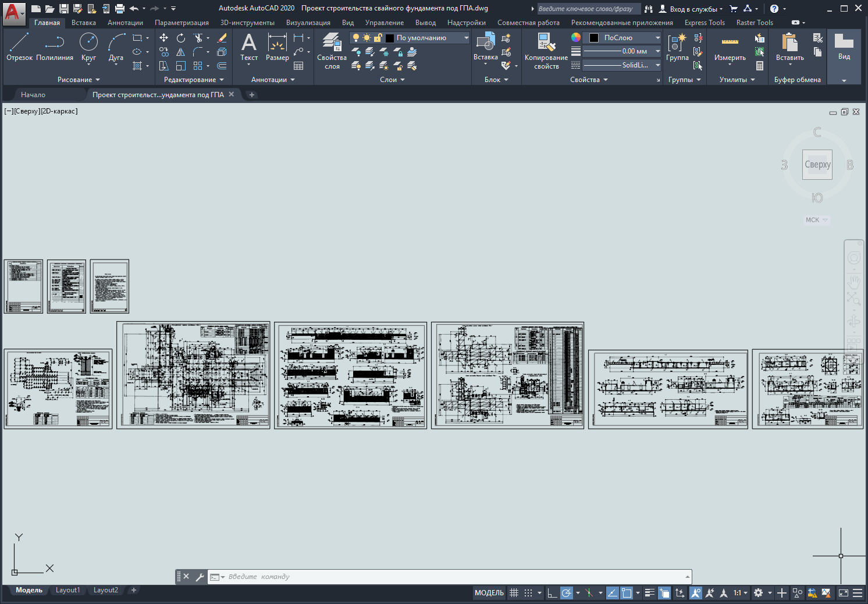Toggle object snap tracking in status bar

pyautogui.click(x=612, y=593)
